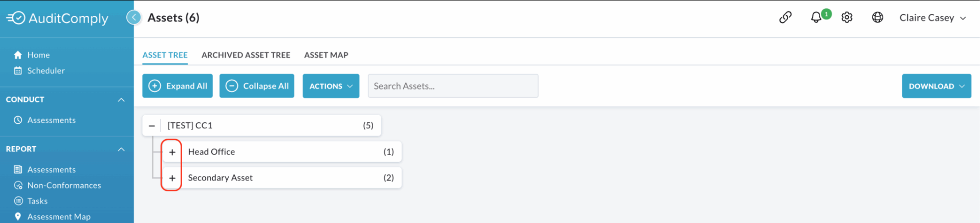This screenshot has height=223, width=980.
Task: Open the ACTIONS dropdown
Action: tap(331, 86)
